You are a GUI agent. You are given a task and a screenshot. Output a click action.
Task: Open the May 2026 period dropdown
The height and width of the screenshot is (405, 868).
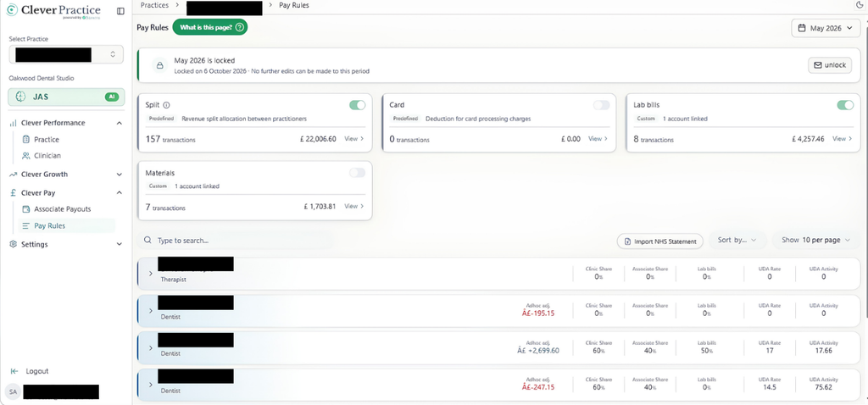tap(826, 28)
